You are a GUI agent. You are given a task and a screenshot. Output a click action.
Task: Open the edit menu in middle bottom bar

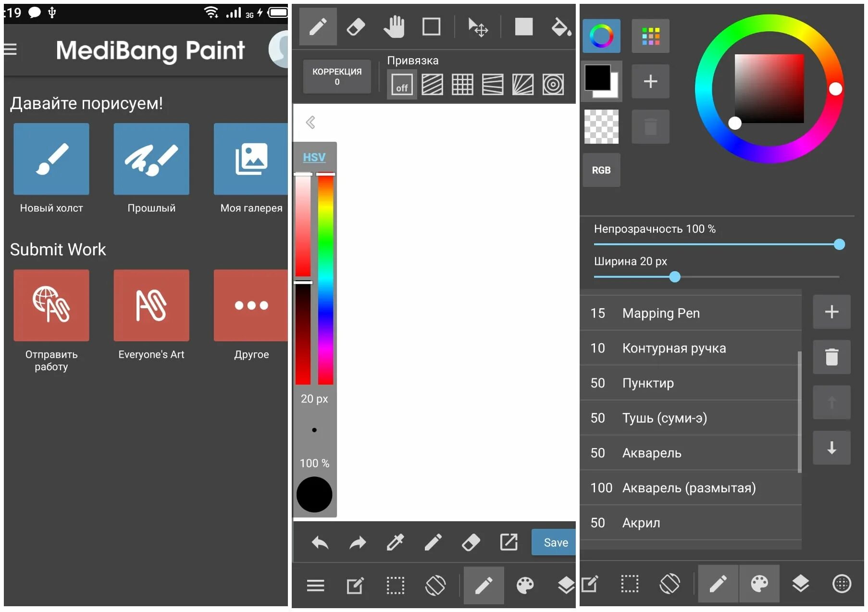click(x=355, y=585)
